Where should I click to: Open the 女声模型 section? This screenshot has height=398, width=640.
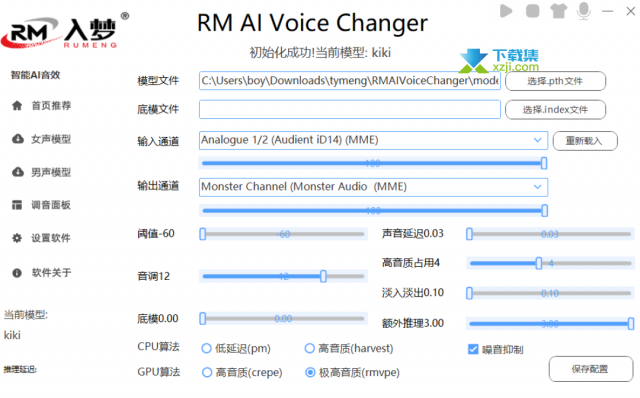click(x=51, y=139)
